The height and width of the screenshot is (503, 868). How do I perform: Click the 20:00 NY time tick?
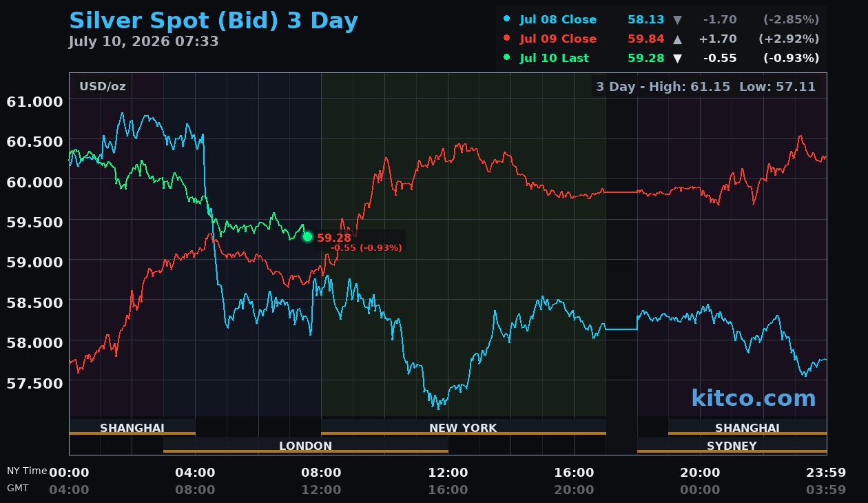700,473
